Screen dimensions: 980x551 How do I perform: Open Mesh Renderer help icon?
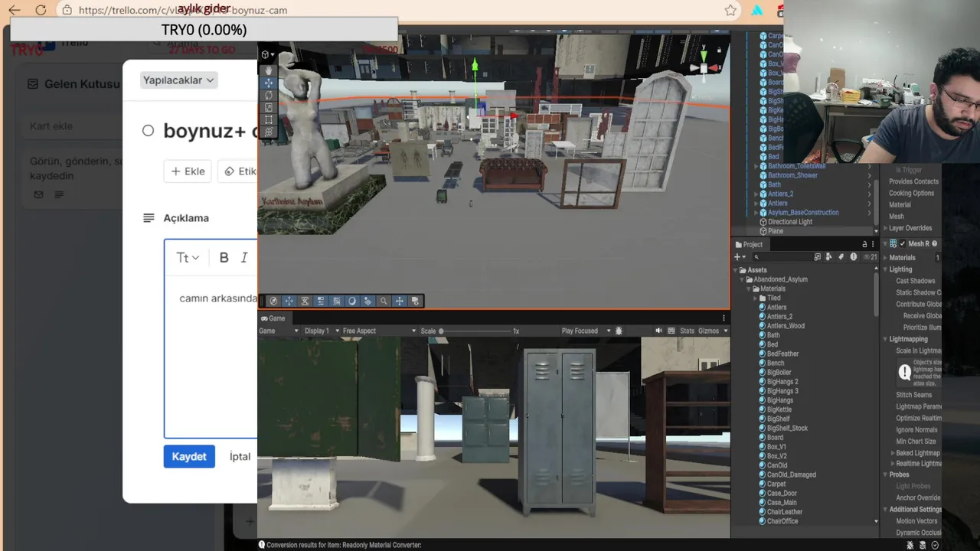(934, 244)
